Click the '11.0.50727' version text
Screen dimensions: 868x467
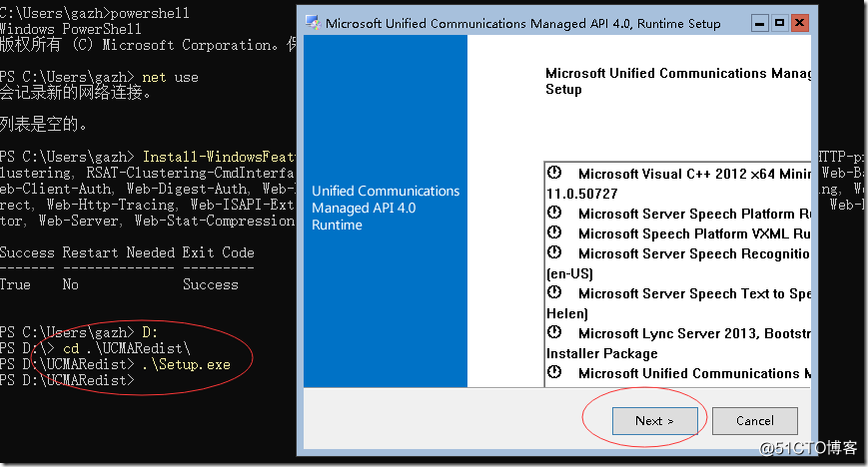[581, 194]
